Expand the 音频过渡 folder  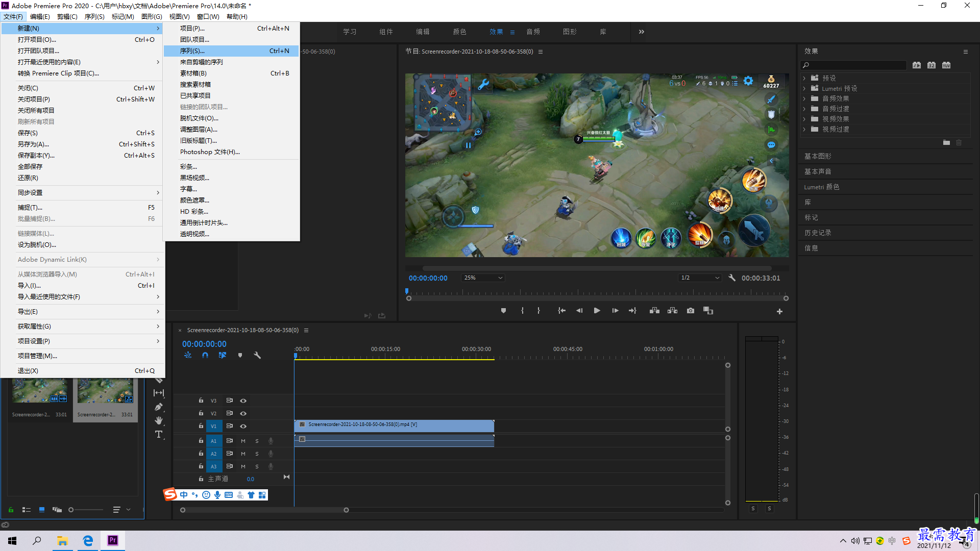804,109
